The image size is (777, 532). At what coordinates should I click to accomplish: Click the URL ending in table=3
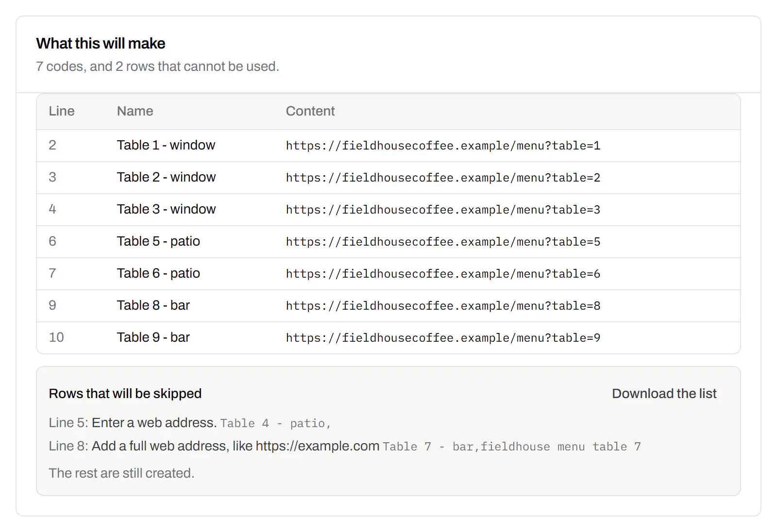443,210
